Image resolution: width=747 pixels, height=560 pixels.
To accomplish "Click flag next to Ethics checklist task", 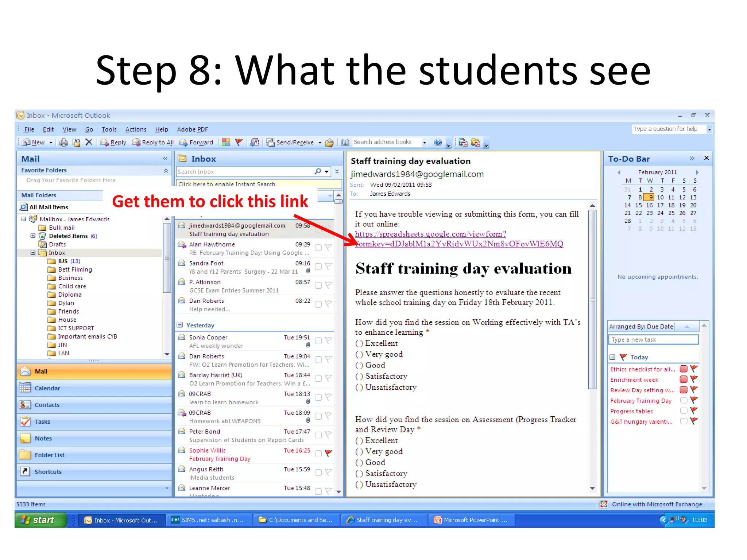I will [694, 369].
